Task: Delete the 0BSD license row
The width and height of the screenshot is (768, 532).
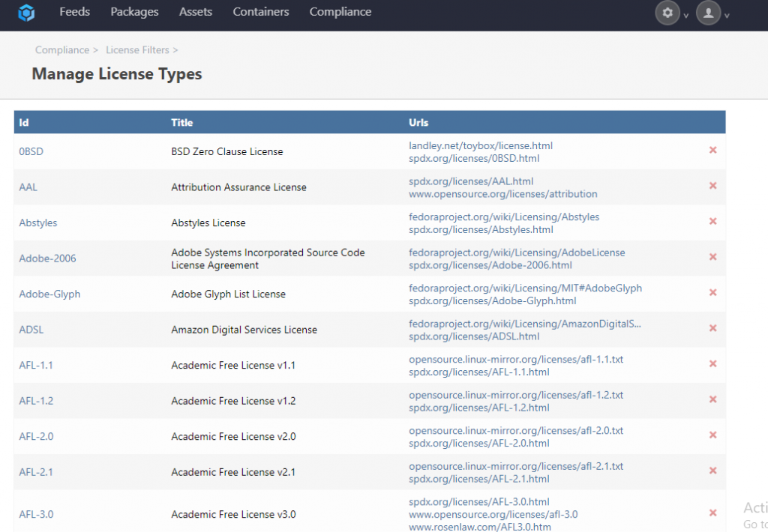Action: tap(712, 151)
